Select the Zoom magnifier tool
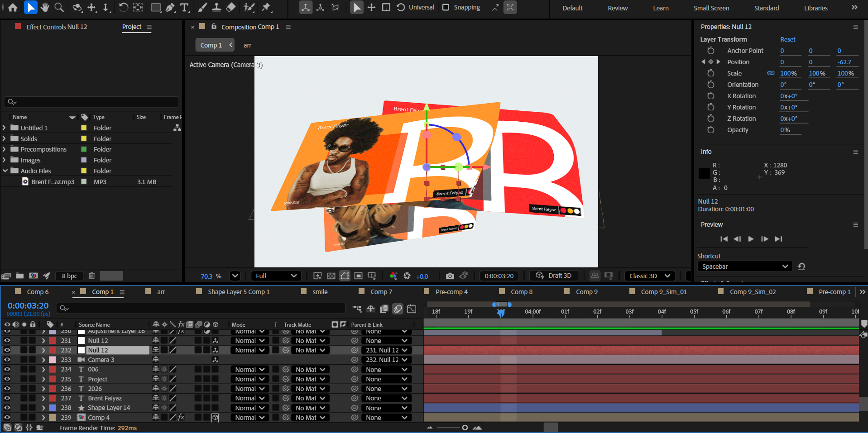868x433 pixels. 59,8
